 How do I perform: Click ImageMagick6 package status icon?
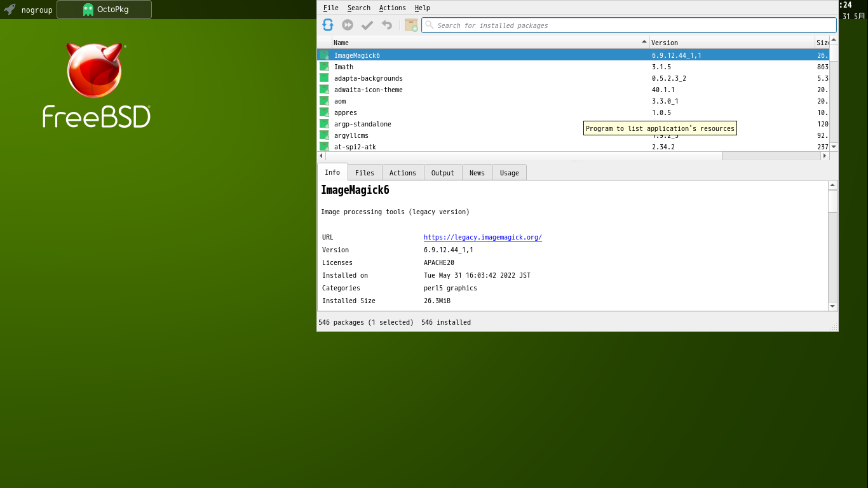click(324, 55)
